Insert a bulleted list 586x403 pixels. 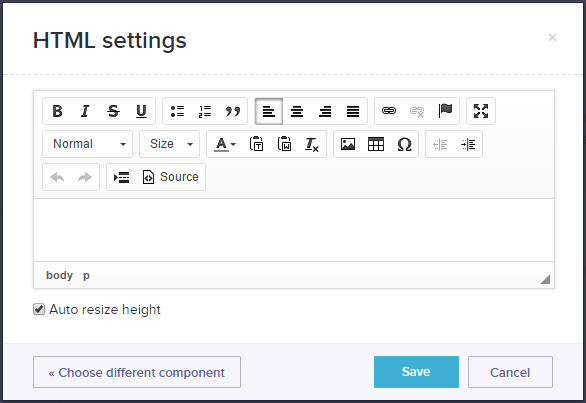tap(177, 111)
